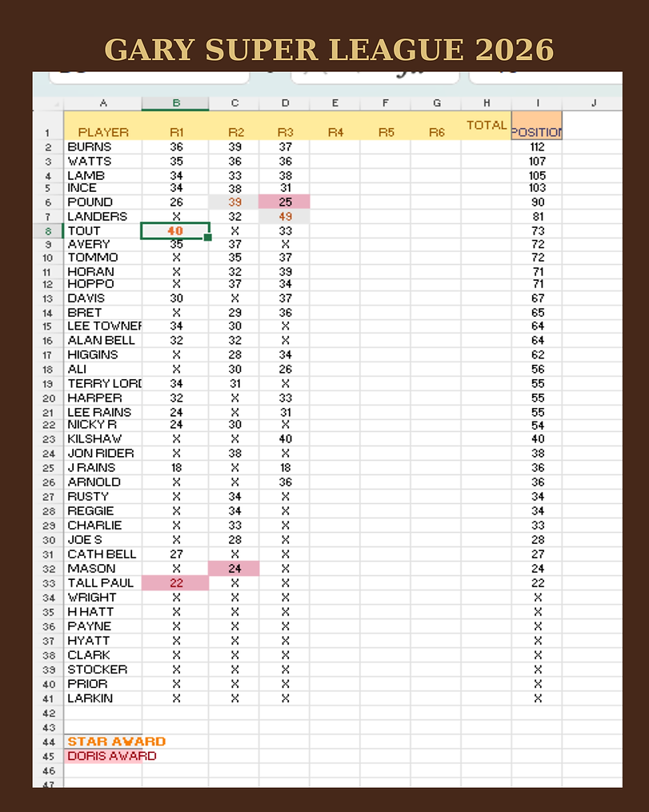The image size is (649, 812).
Task: Click KILSHAW's R3 cell showing 40
Action: point(284,439)
